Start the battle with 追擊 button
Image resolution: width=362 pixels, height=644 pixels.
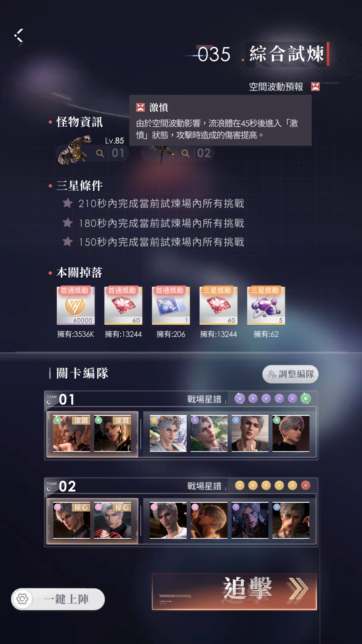[x=234, y=592]
